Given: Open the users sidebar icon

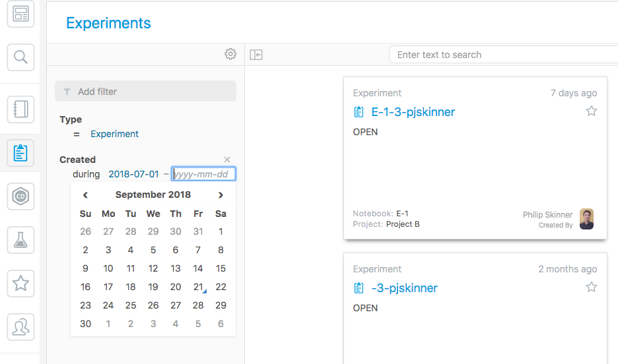Looking at the screenshot, I should (x=20, y=326).
